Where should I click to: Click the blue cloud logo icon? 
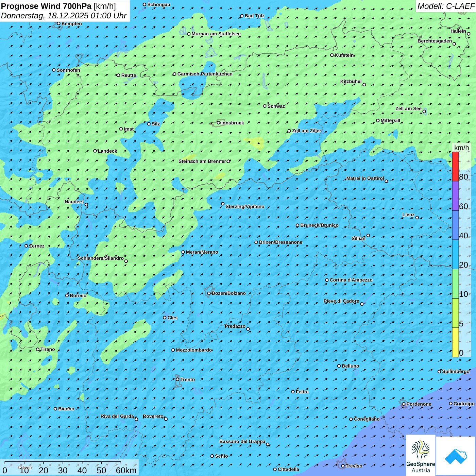click(456, 456)
